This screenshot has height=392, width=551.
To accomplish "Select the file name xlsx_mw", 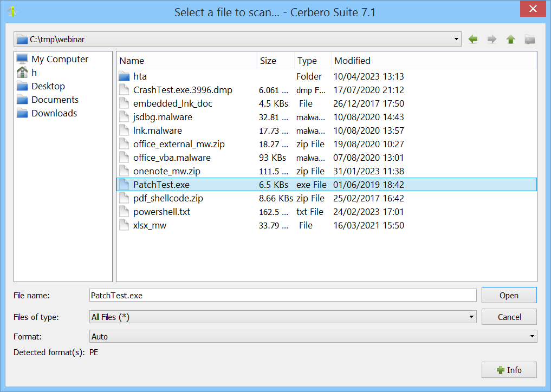I will 150,225.
